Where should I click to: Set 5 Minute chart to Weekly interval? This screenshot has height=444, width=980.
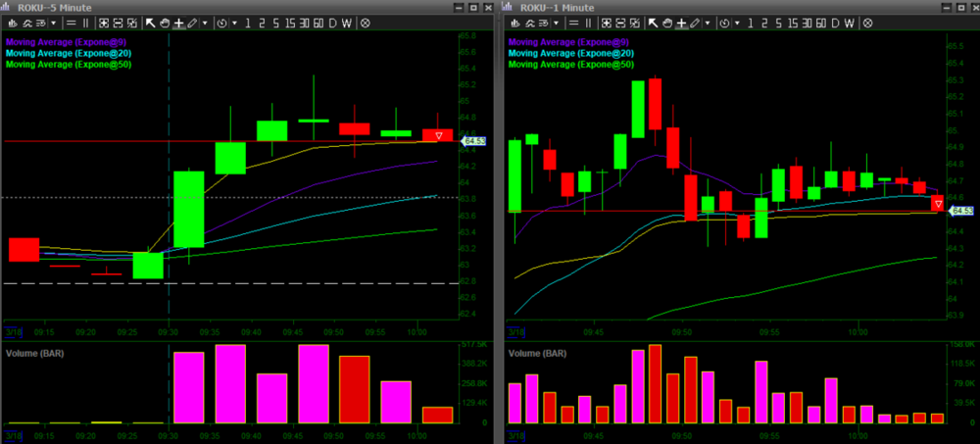click(x=347, y=22)
